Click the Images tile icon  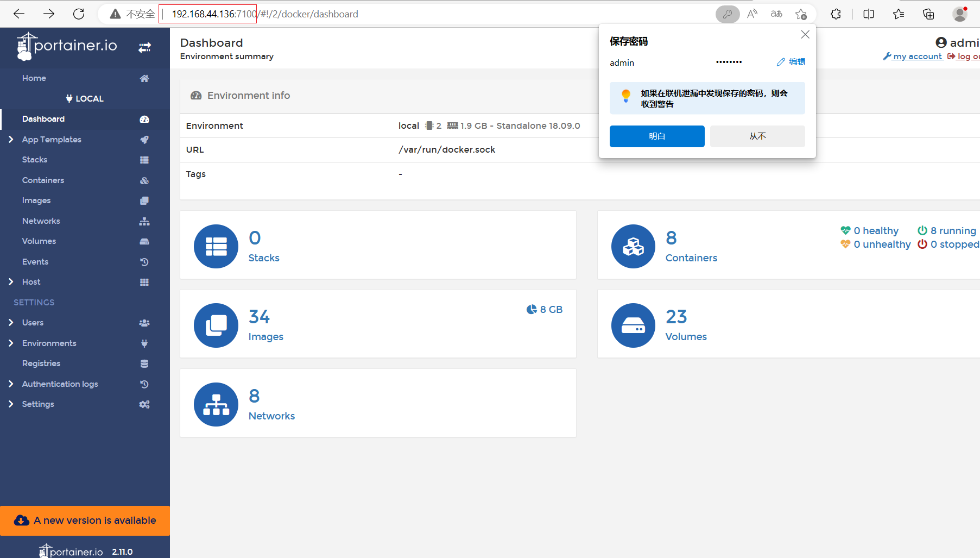pos(216,325)
